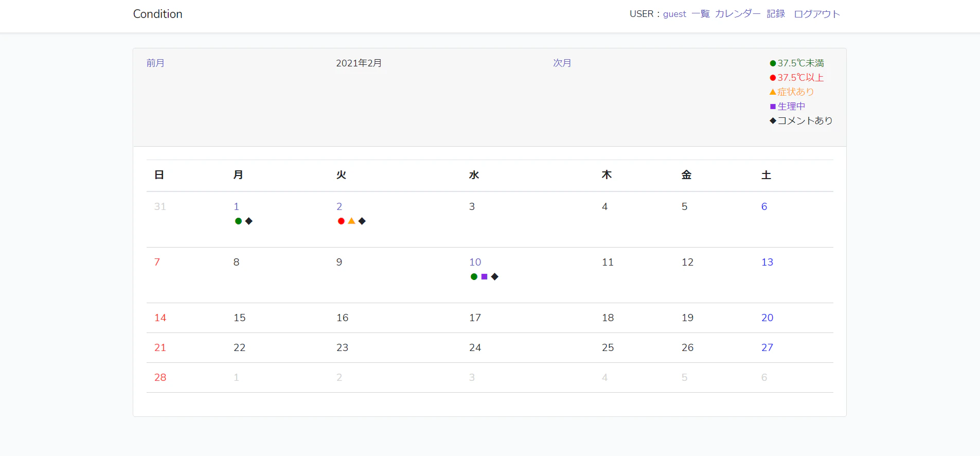Select Saturday February 20 date
980x456 pixels.
point(768,318)
